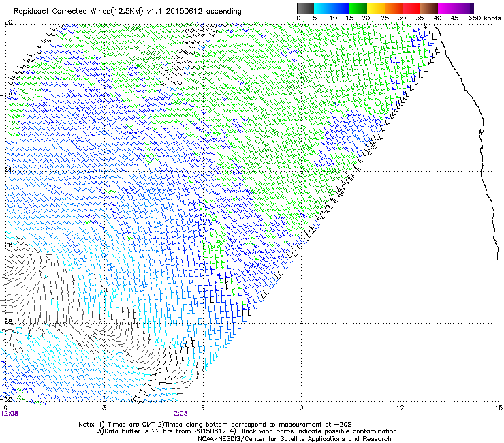Click the yellow 20-25 knots legend swatch

pos(376,8)
